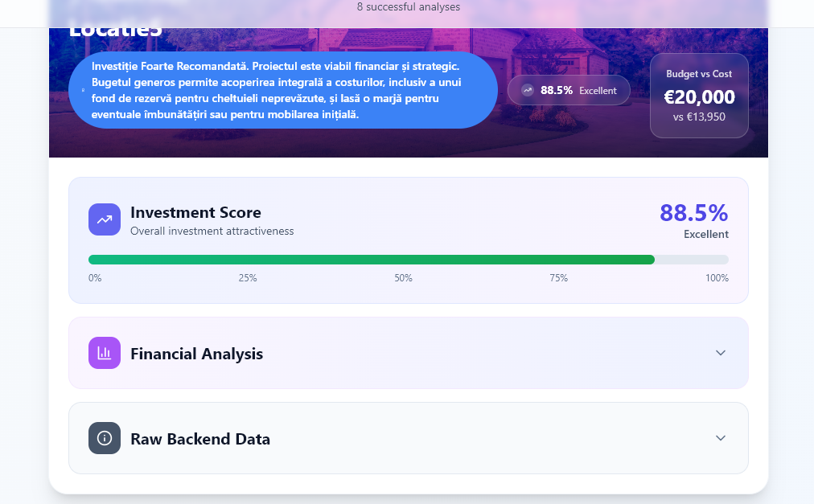Open the Financial Analysis section heading
Image resolution: width=814 pixels, height=504 pixels.
(x=197, y=354)
